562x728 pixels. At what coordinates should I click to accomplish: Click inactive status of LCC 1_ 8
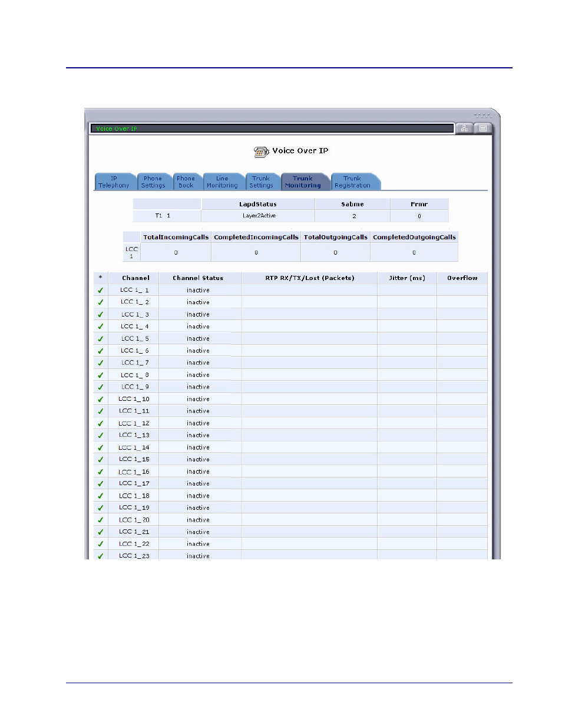click(198, 375)
